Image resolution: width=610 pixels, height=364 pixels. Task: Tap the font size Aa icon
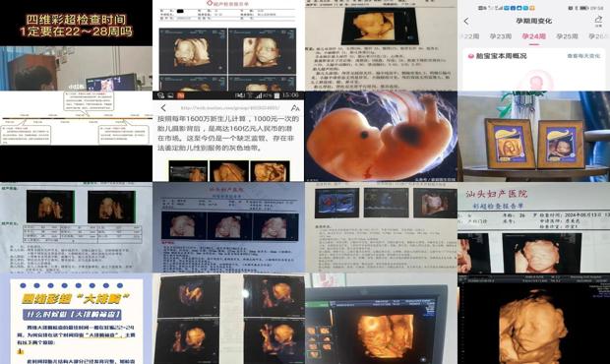[295, 108]
